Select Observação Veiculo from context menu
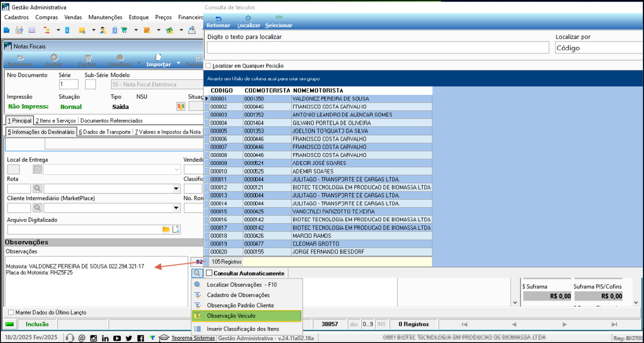The width and height of the screenshot is (644, 343). 246,316
